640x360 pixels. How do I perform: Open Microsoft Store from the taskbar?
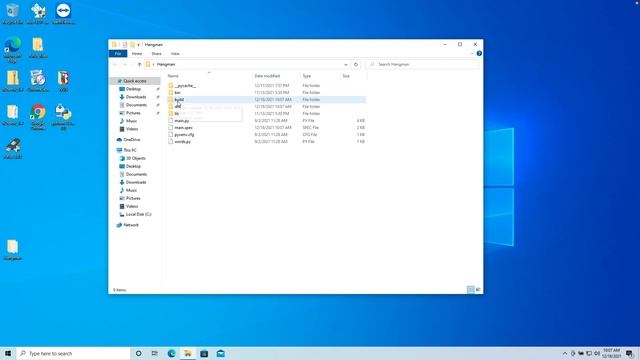coord(204,353)
